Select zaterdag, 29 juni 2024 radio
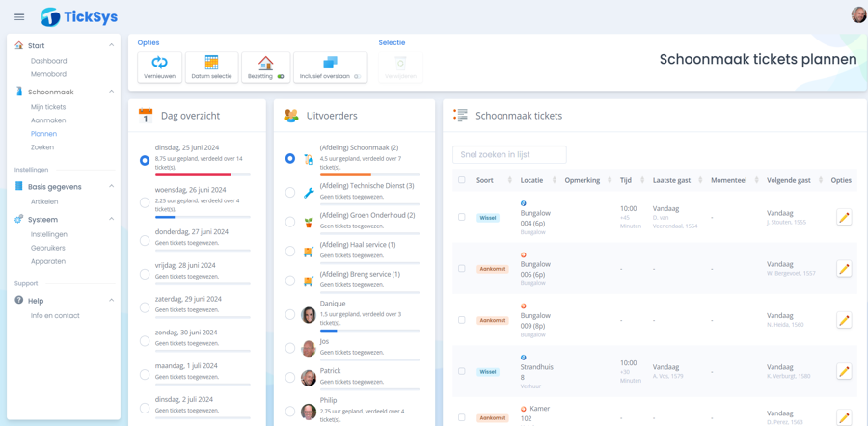Viewport: 868px width, 426px height. (x=145, y=307)
